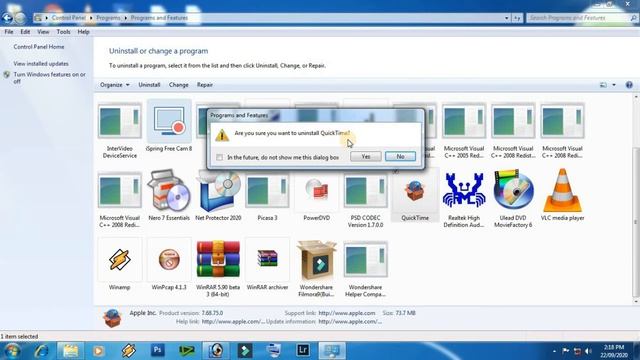Click Programs in the address breadcrumb
This screenshot has height=360, width=640.
[108, 18]
